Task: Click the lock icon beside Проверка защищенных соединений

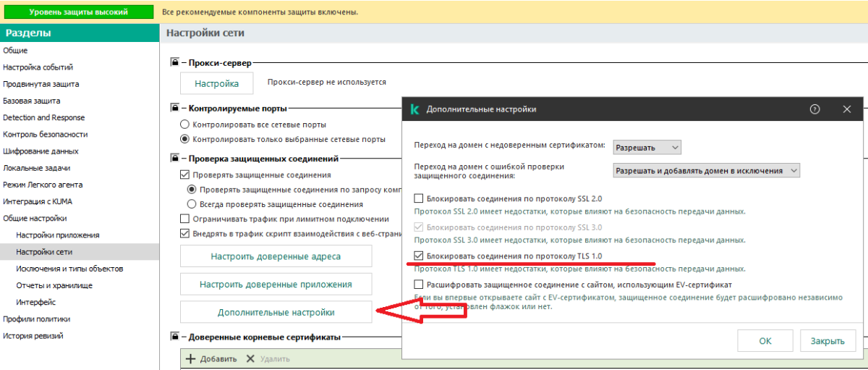Action: (x=174, y=158)
